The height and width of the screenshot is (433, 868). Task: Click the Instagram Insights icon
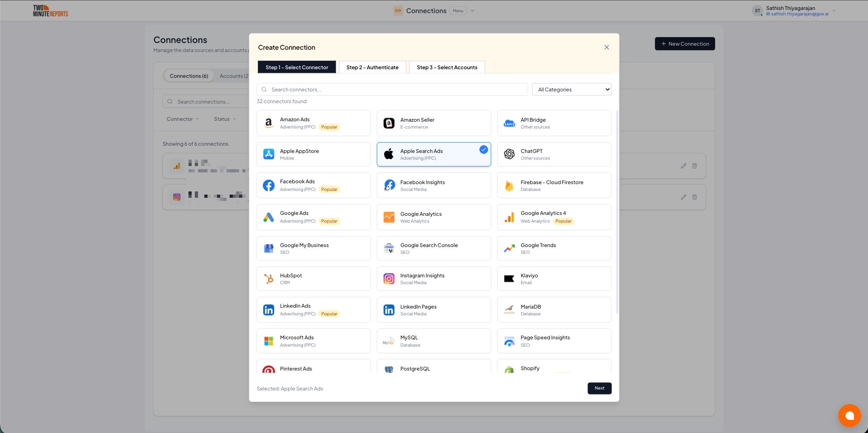coord(389,279)
